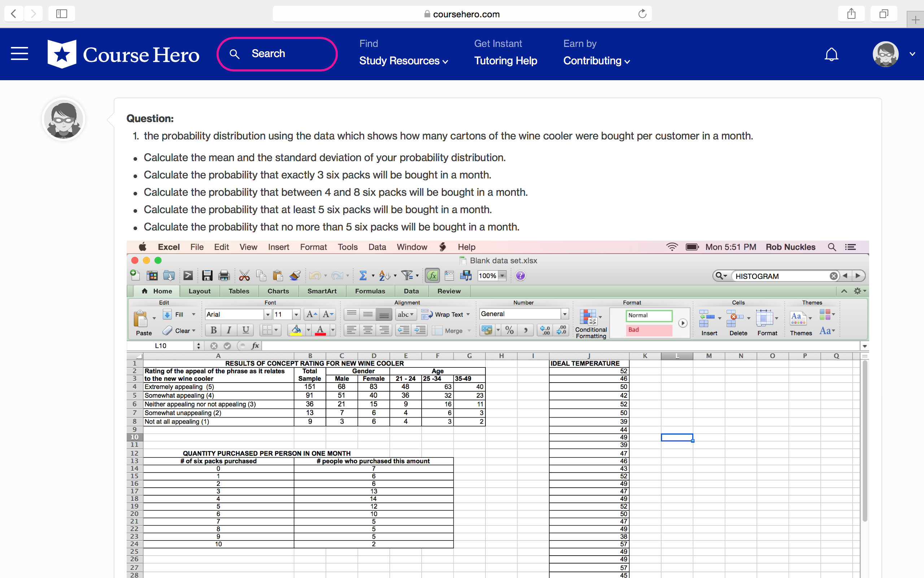Apply the Normal cell style
The image size is (924, 578).
[x=649, y=315]
